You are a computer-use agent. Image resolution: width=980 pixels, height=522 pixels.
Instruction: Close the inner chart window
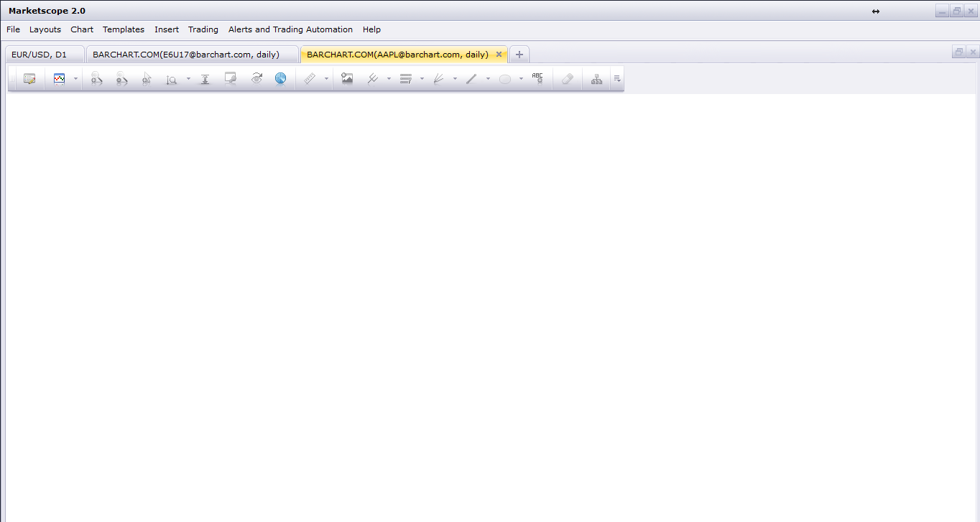point(973,52)
